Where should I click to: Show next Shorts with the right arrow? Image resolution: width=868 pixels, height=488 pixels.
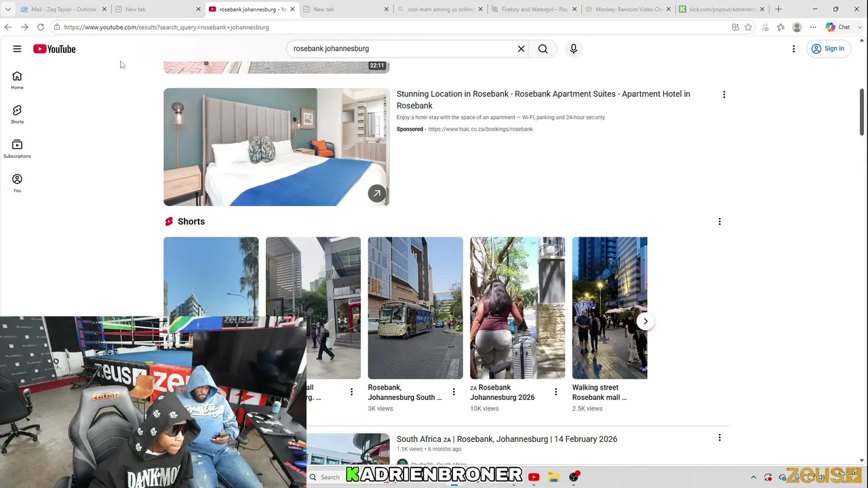point(646,321)
